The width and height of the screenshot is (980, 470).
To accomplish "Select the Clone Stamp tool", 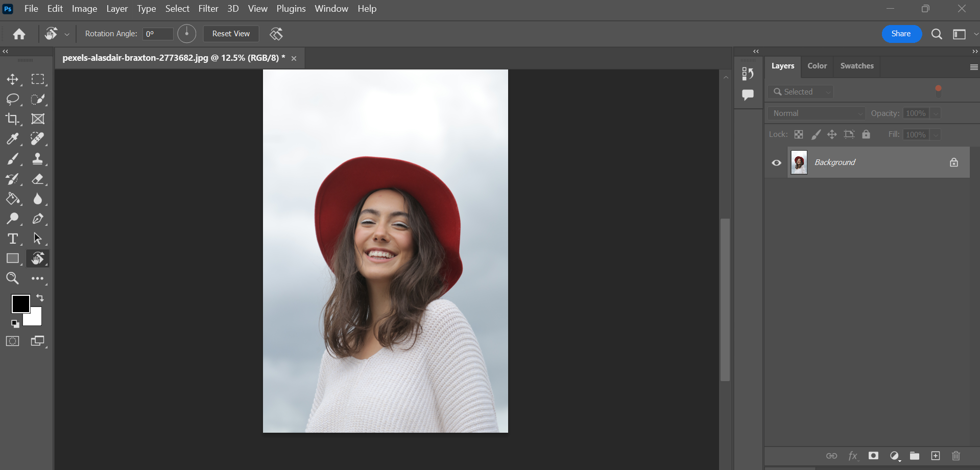I will click(x=37, y=159).
